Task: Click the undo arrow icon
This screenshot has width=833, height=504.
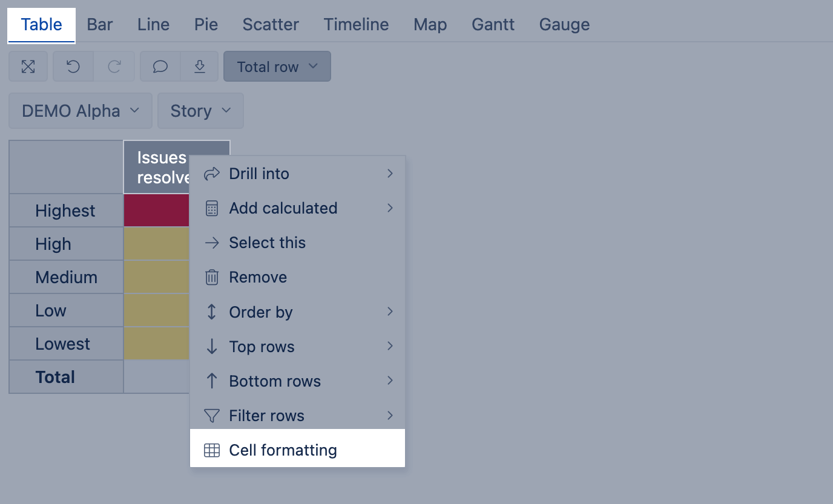Action: pos(73,67)
